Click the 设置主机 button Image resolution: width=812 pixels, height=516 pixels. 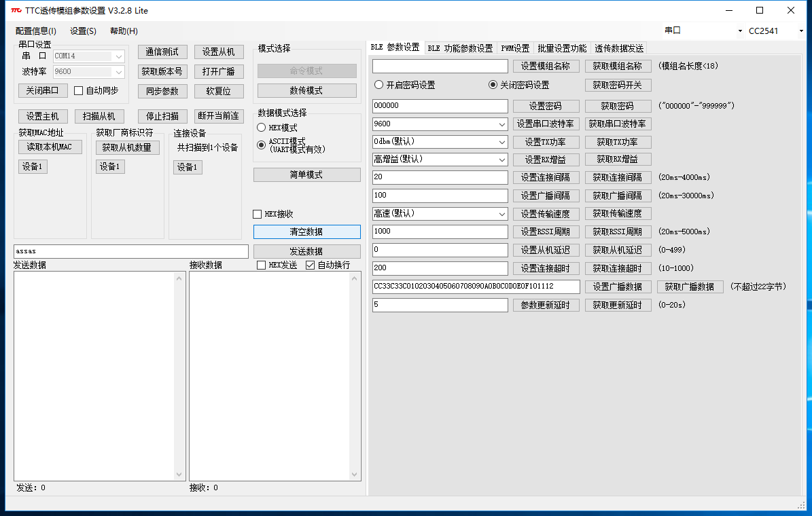coord(43,117)
